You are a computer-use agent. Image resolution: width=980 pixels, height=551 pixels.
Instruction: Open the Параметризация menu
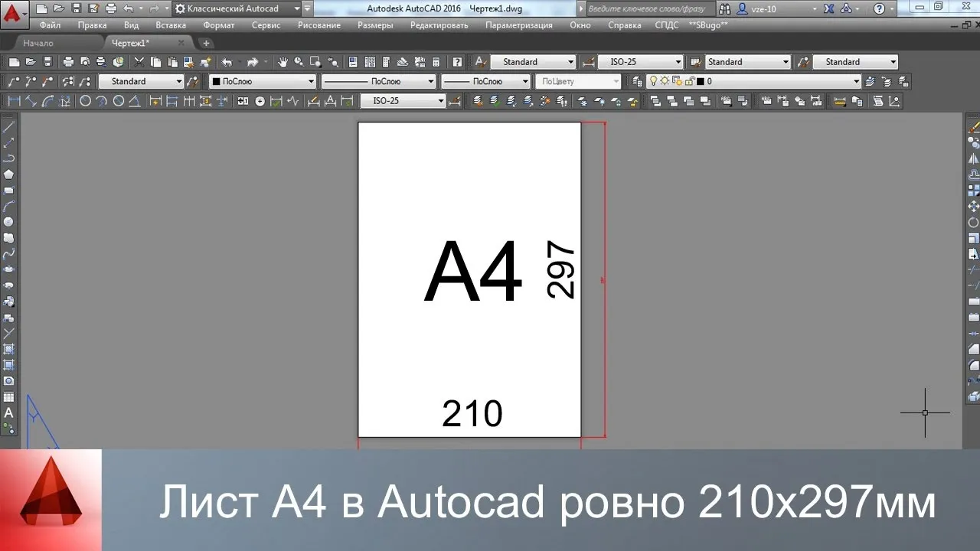[x=518, y=25]
